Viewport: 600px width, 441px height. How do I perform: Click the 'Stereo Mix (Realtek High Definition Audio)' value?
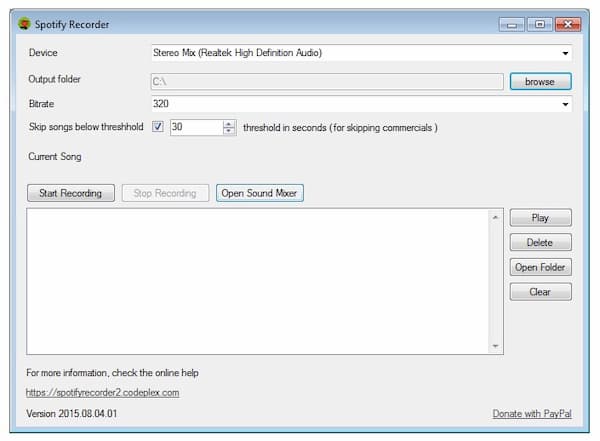coord(237,53)
